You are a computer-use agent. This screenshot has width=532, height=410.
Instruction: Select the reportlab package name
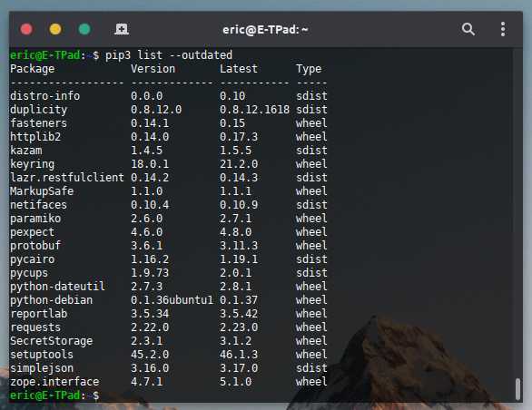pos(39,314)
